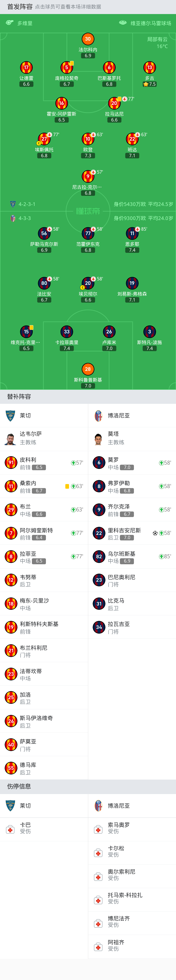
Task: Click goalkeeper 法尔科内 number 30 badge
Action: pos(88,39)
